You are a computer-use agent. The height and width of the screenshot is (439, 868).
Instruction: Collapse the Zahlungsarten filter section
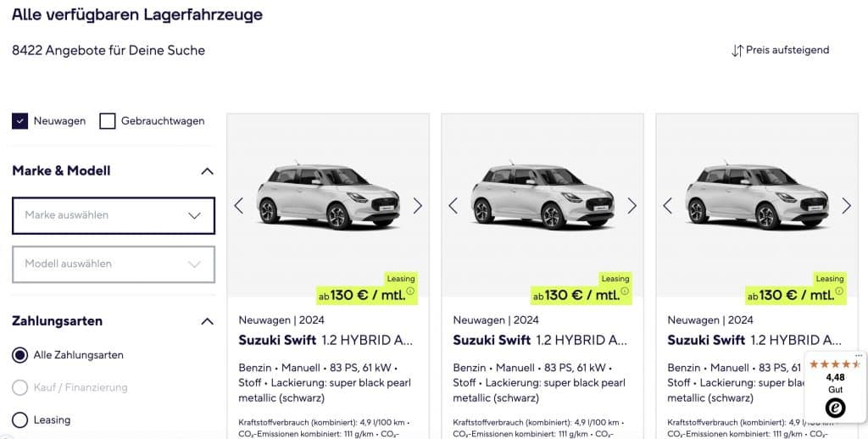click(x=207, y=321)
